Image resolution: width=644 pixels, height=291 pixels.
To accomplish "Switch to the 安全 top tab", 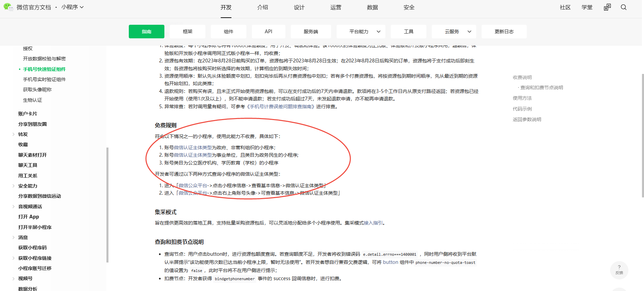I will point(409,7).
